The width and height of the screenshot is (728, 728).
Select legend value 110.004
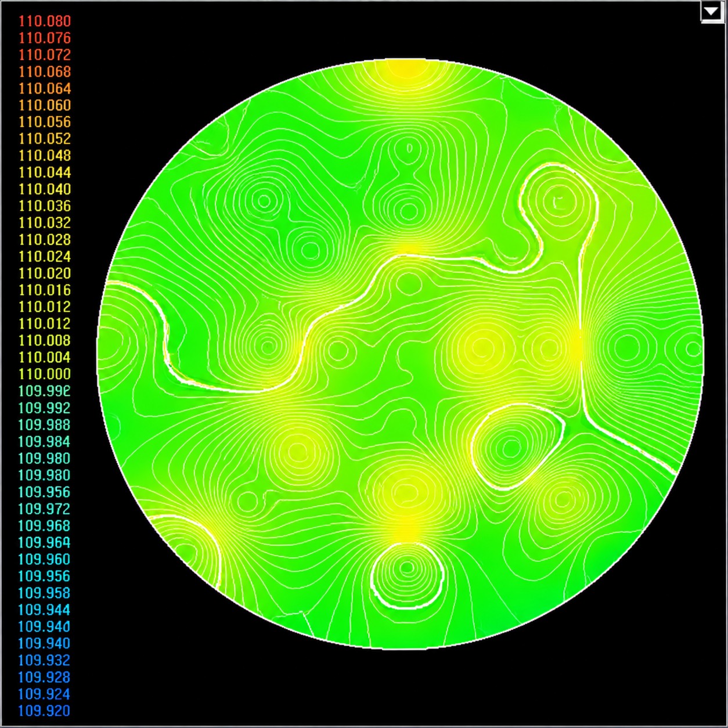tap(45, 358)
